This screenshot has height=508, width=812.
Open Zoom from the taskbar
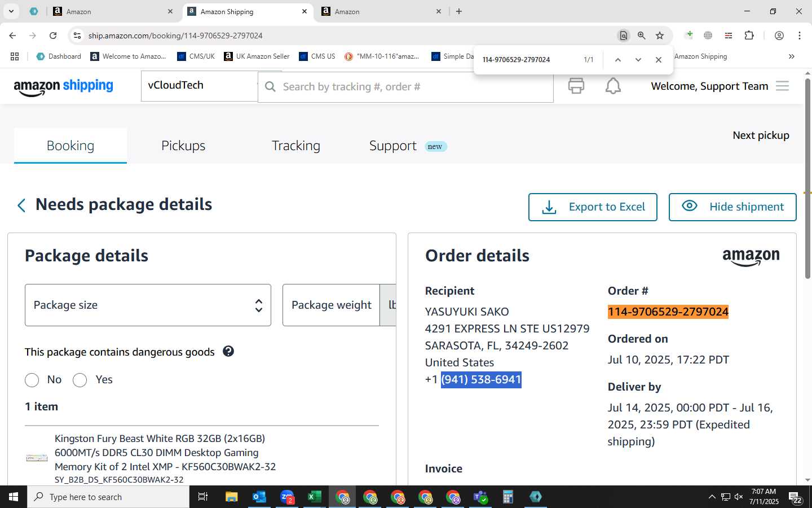pyautogui.click(x=287, y=497)
